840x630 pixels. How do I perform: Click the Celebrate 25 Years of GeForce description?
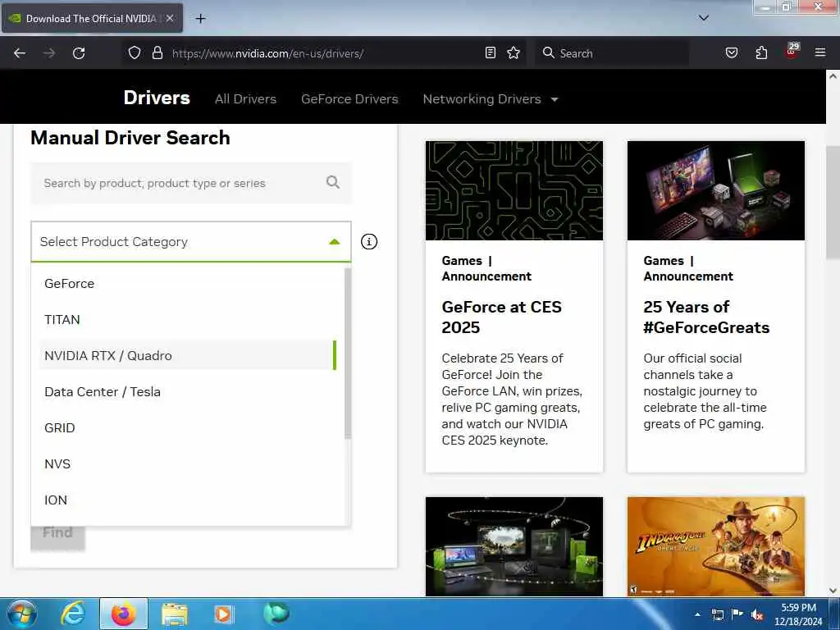click(512, 399)
